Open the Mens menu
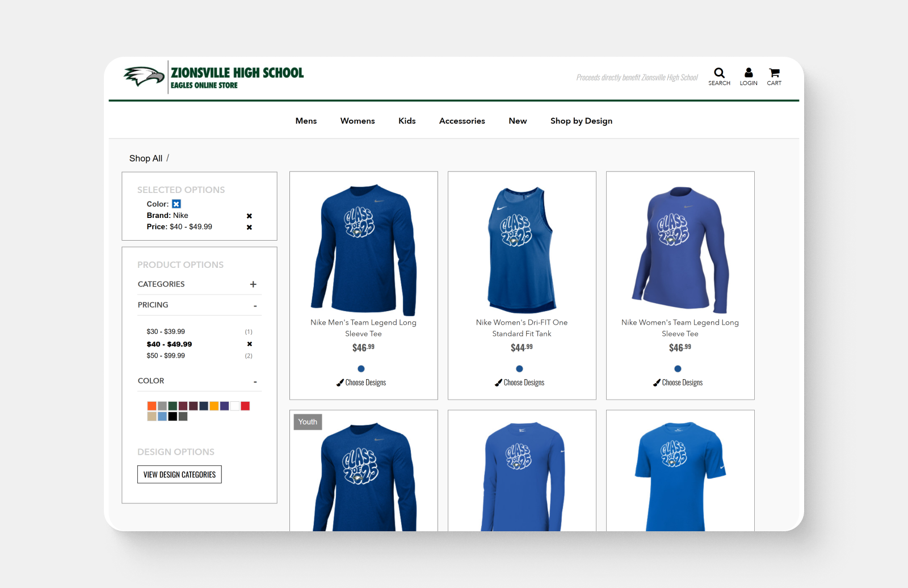The image size is (908, 588). tap(306, 121)
